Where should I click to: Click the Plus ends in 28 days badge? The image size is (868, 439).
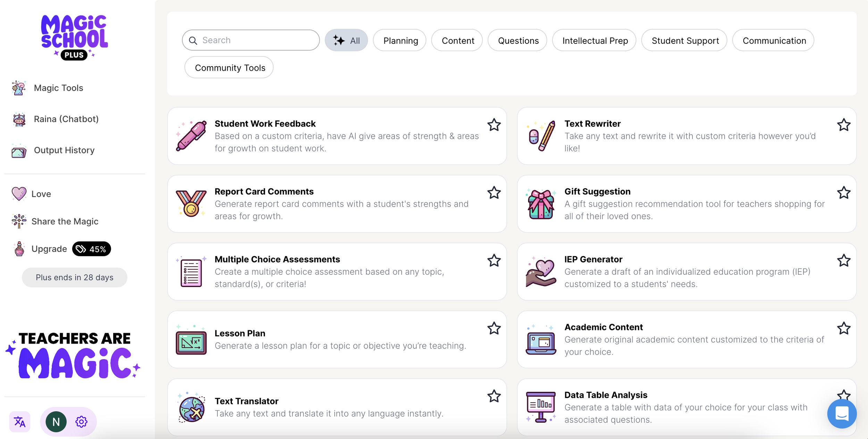pyautogui.click(x=74, y=277)
